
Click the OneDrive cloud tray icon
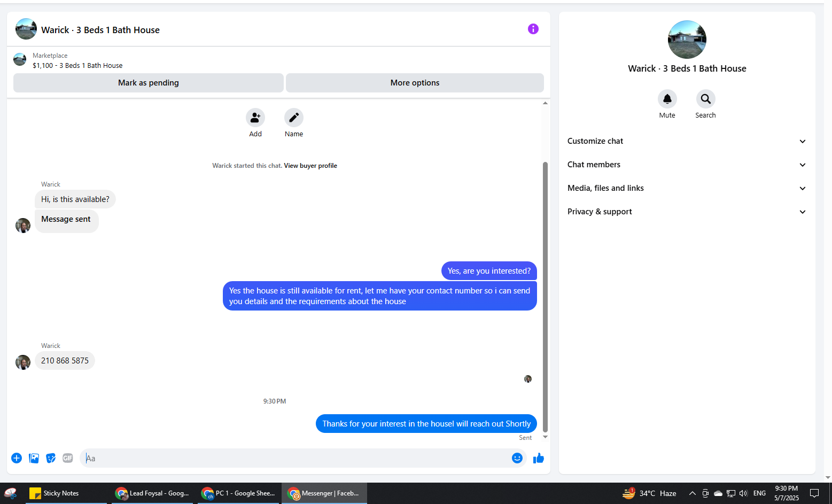pyautogui.click(x=718, y=493)
